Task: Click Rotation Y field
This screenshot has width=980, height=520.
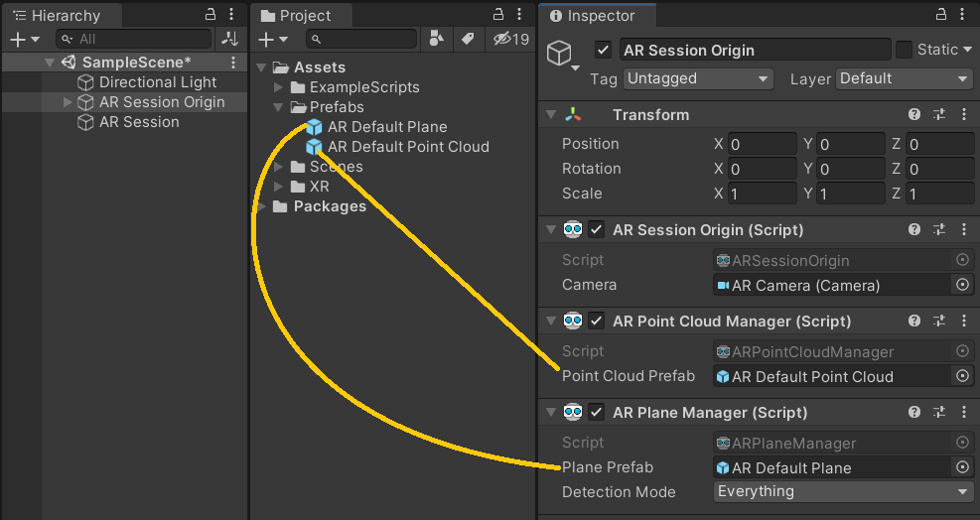Action: pos(851,170)
